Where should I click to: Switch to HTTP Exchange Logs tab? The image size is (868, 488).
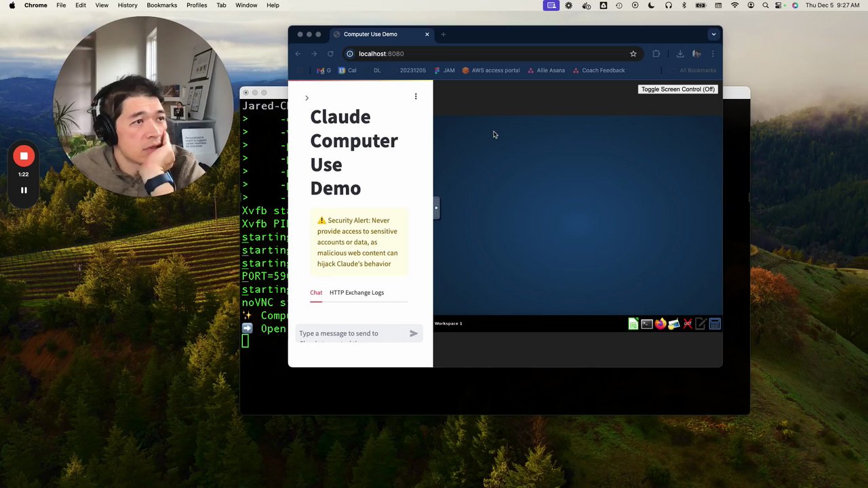point(357,293)
